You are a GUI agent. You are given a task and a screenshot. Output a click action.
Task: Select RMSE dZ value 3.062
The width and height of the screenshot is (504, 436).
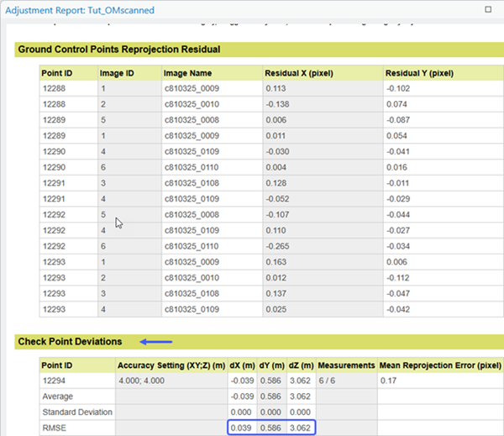(300, 428)
